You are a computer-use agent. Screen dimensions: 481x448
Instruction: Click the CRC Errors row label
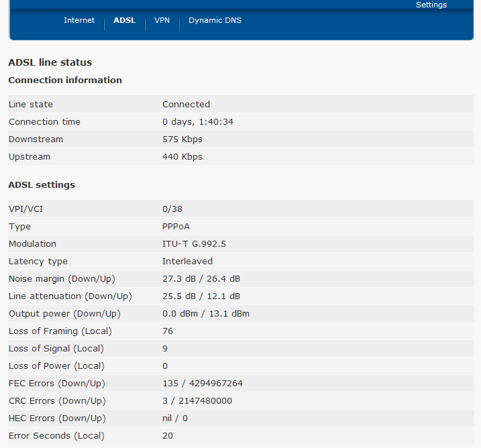[x=57, y=400]
